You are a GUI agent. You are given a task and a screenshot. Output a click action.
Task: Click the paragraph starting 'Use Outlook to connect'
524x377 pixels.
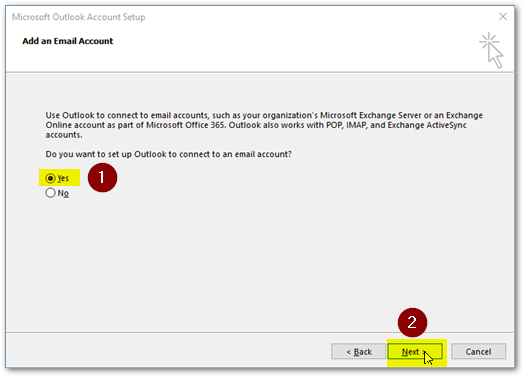tap(264, 125)
